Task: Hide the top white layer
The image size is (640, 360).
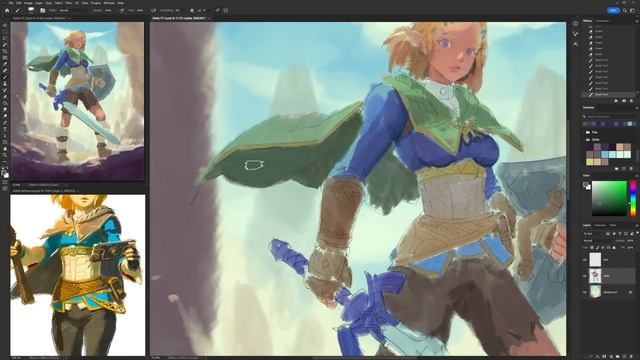Action: click(584, 260)
